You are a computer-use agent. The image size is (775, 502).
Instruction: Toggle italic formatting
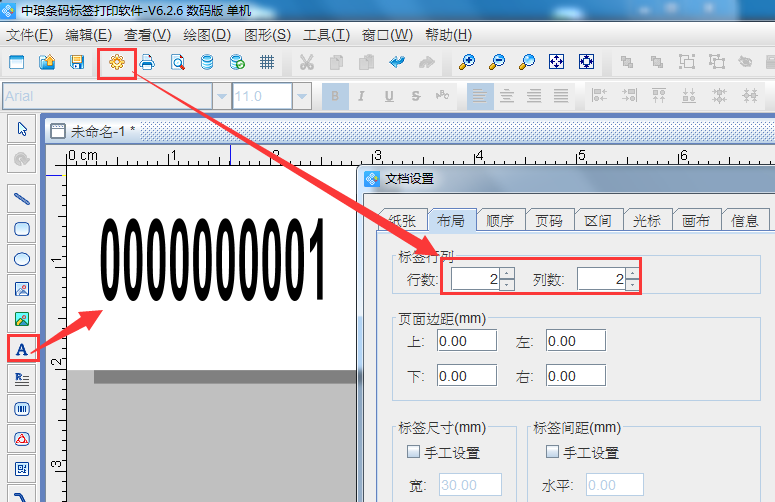(x=361, y=96)
